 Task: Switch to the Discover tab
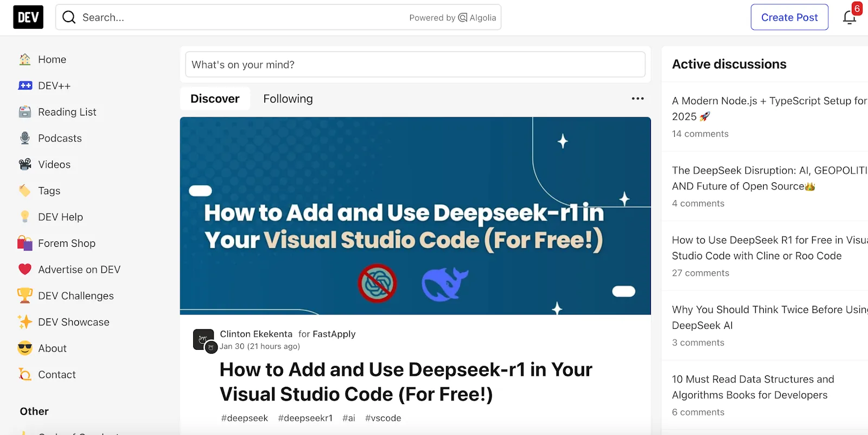point(215,99)
